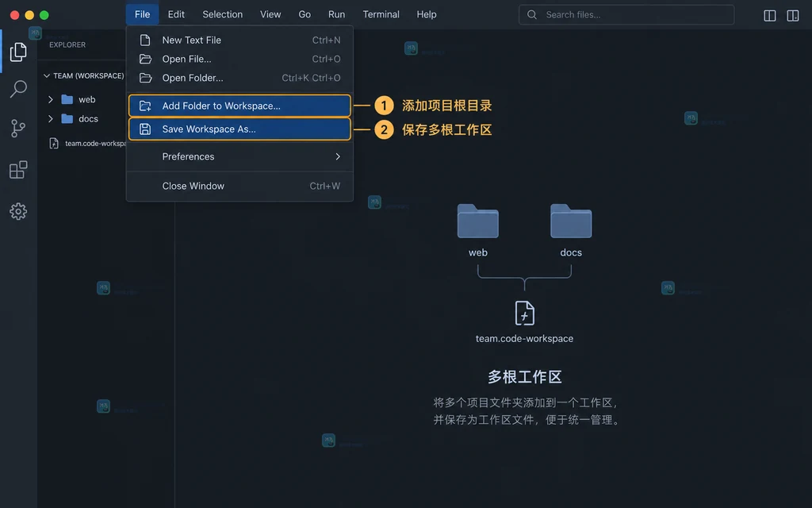Open the Search view in activity bar
The height and width of the screenshot is (508, 812).
click(18, 89)
